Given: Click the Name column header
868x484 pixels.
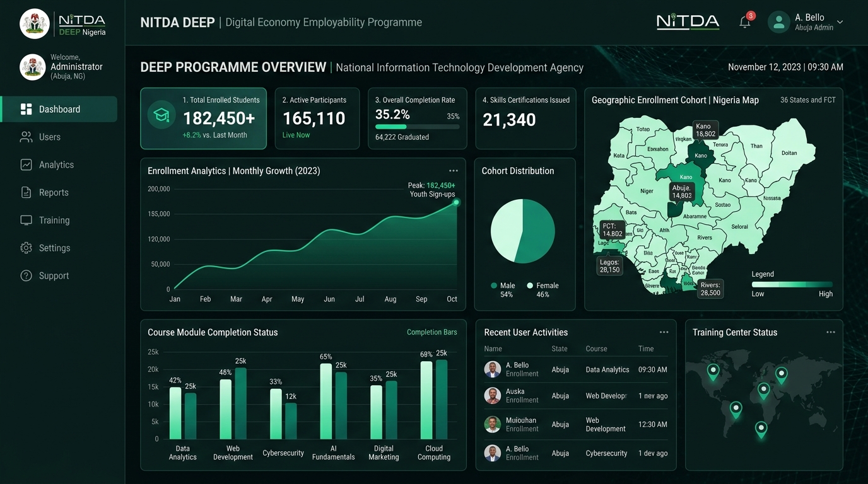Looking at the screenshot, I should click(x=493, y=349).
